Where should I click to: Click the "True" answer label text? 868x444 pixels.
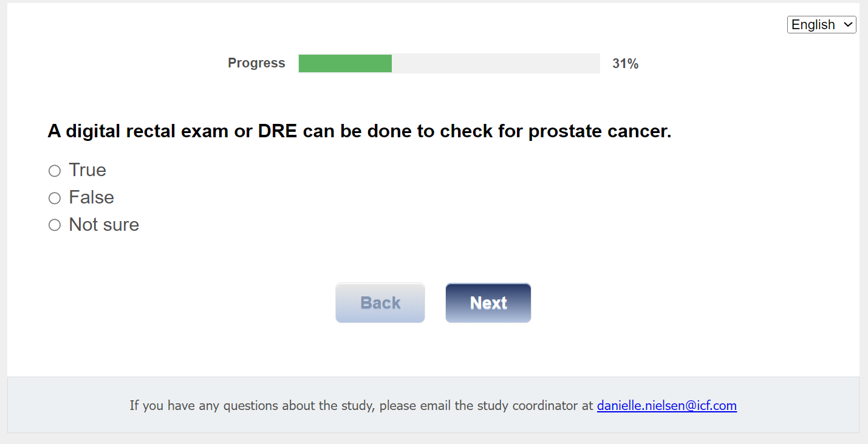[x=87, y=170]
